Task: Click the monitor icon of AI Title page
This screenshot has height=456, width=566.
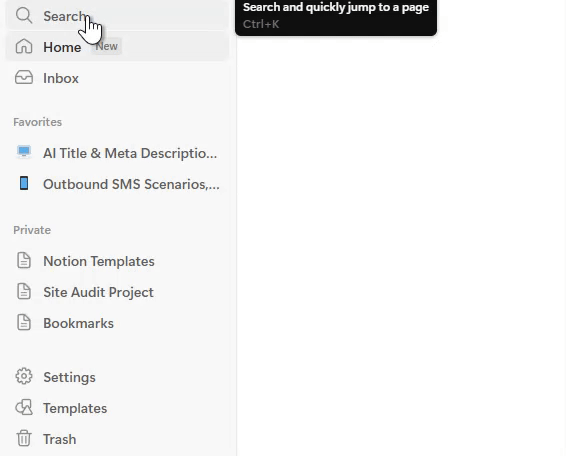Action: 24,152
